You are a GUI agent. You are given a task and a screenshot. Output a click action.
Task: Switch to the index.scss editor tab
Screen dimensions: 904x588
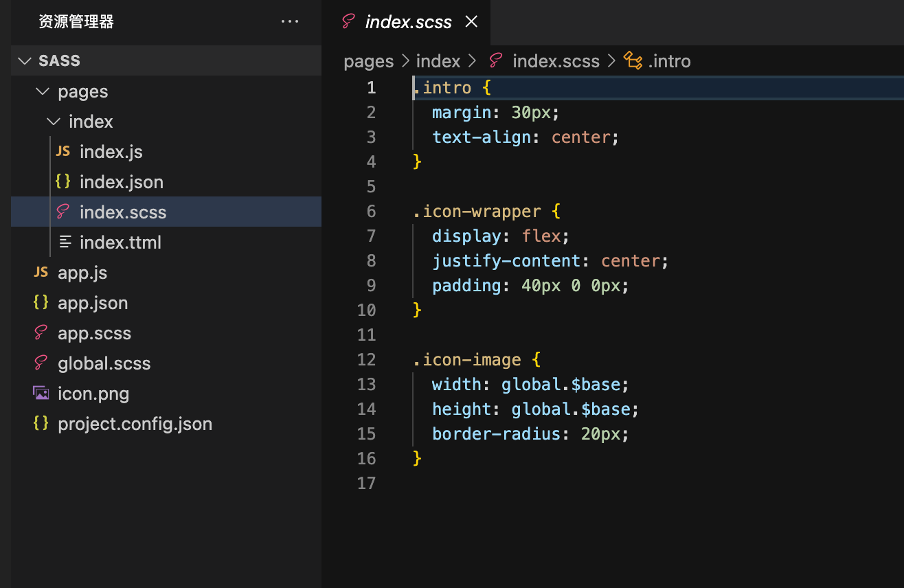(408, 22)
